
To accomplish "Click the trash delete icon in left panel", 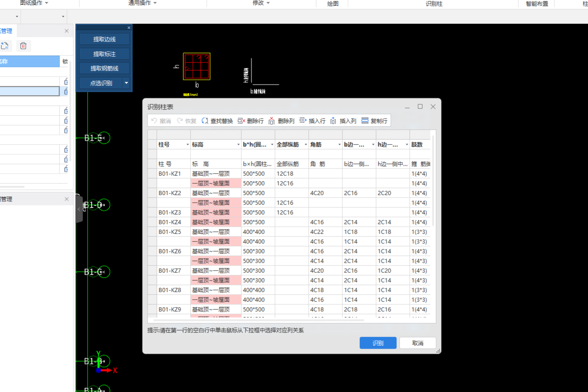I will pos(23,46).
